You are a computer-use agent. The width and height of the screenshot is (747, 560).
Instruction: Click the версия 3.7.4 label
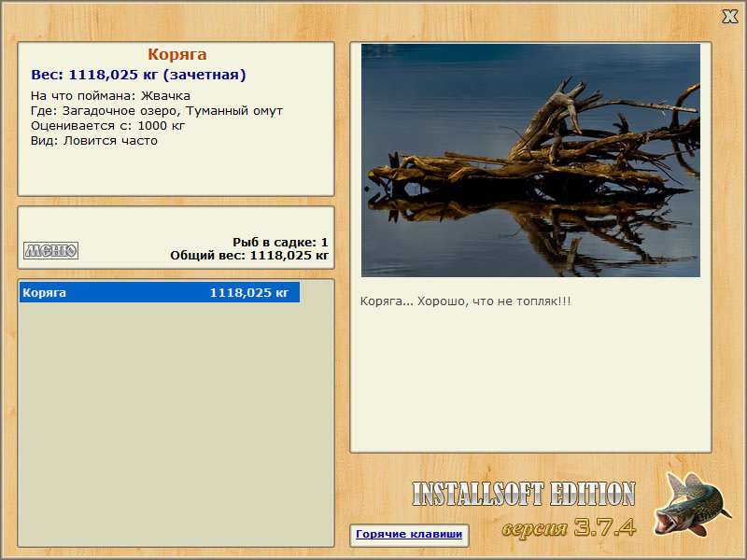569,527
